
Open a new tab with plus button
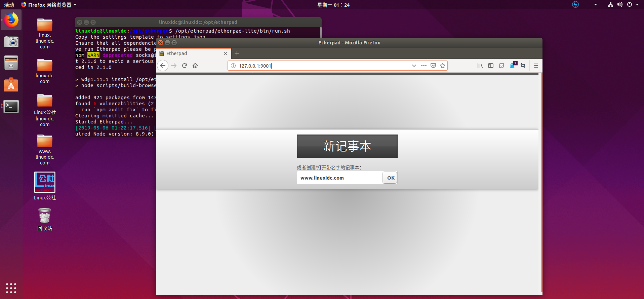[237, 53]
